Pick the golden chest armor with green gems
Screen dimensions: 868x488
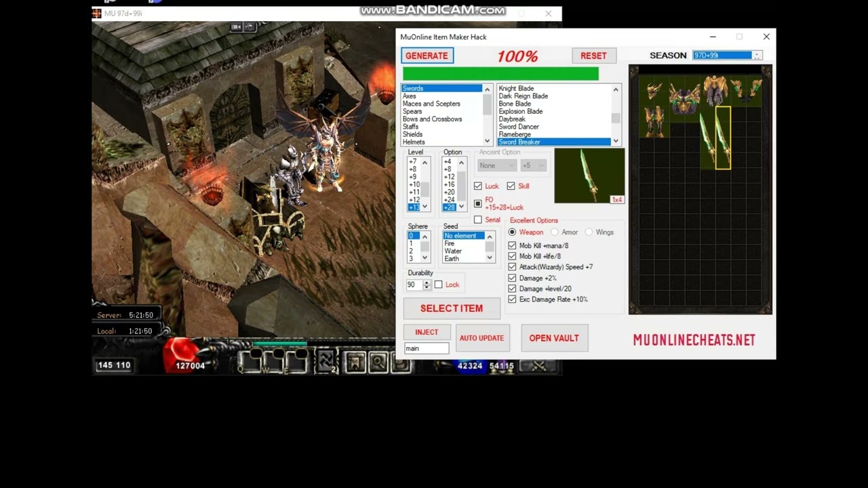point(684,99)
